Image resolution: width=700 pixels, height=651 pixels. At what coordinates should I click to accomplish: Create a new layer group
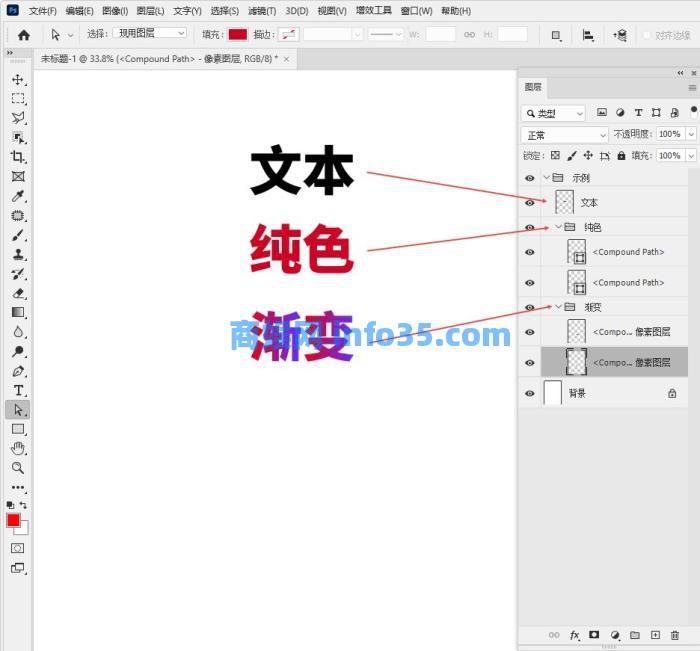(x=635, y=635)
